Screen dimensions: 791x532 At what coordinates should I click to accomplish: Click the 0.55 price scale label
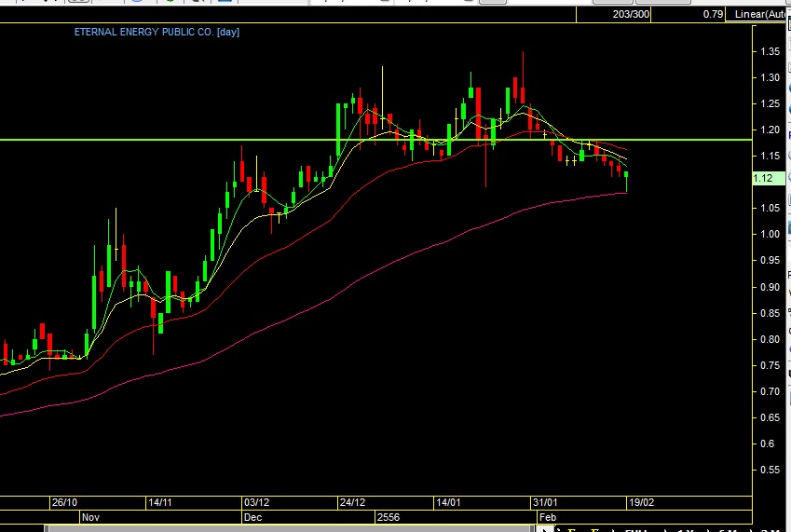770,470
